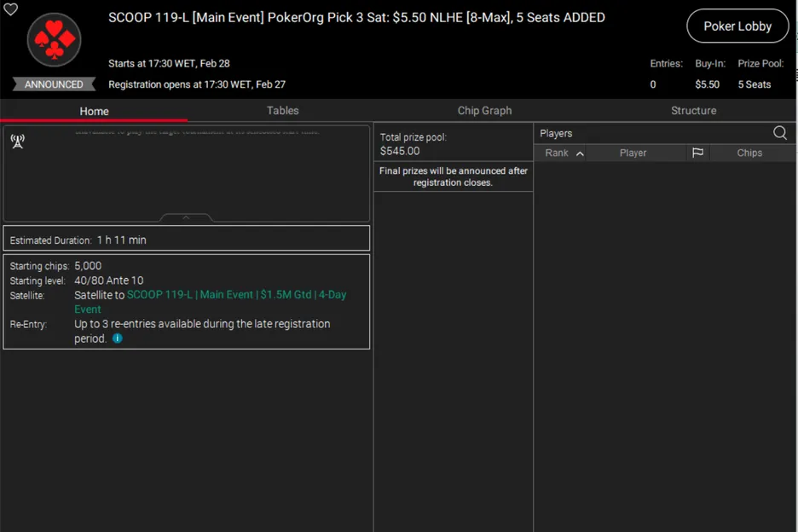The height and width of the screenshot is (532, 798).
Task: Select the Home tab
Action: pyautogui.click(x=94, y=111)
